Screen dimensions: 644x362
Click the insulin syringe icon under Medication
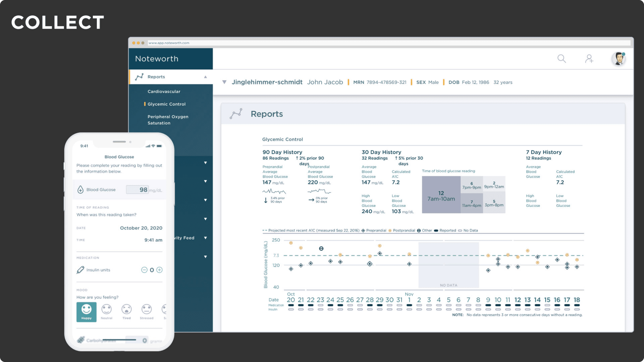[x=80, y=270]
